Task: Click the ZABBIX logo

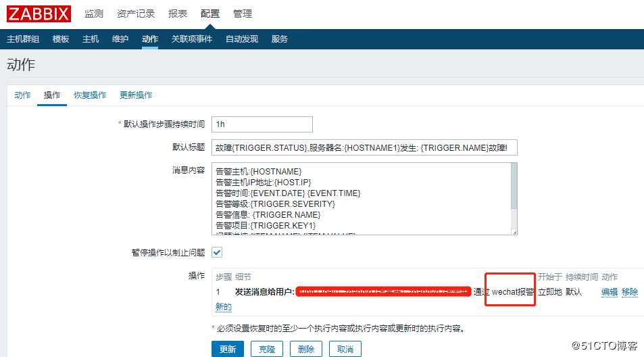Action: point(39,14)
